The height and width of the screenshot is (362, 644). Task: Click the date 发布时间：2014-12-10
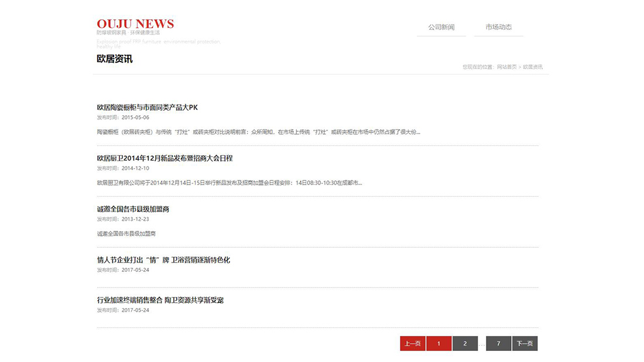pos(123,169)
